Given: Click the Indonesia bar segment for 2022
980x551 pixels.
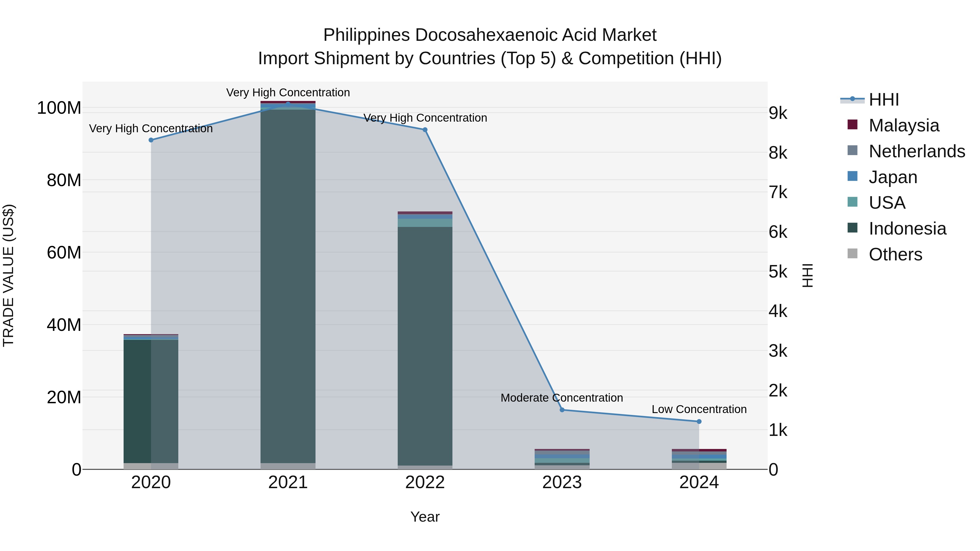Looking at the screenshot, I should point(425,346).
